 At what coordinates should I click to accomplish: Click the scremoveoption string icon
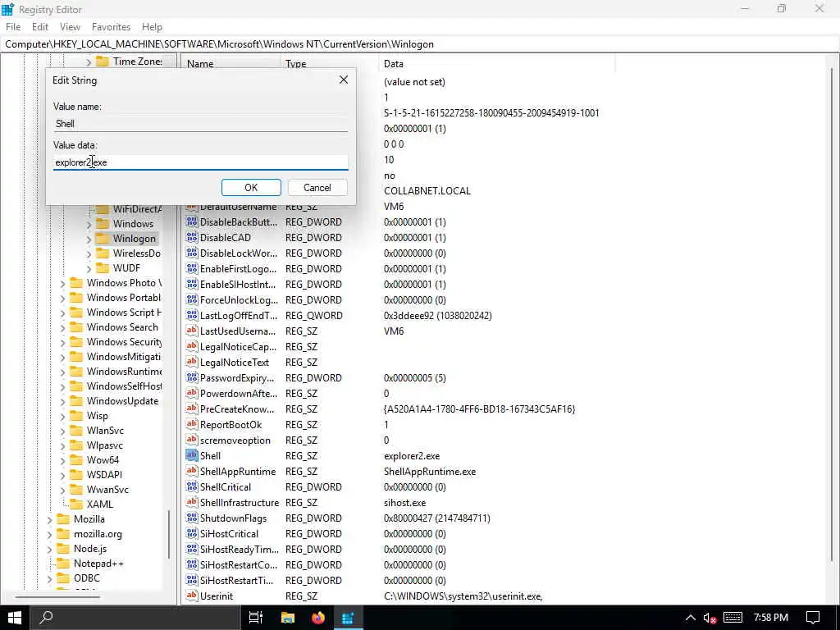[x=192, y=440]
